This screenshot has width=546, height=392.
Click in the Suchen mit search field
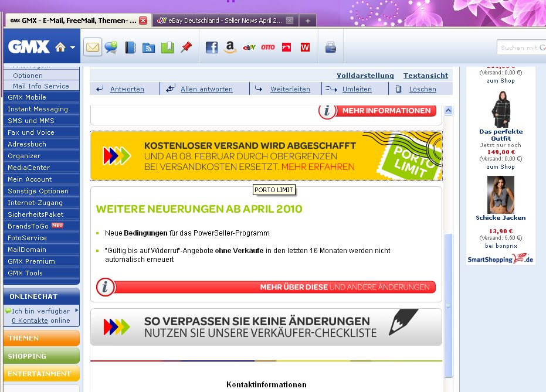point(521,47)
